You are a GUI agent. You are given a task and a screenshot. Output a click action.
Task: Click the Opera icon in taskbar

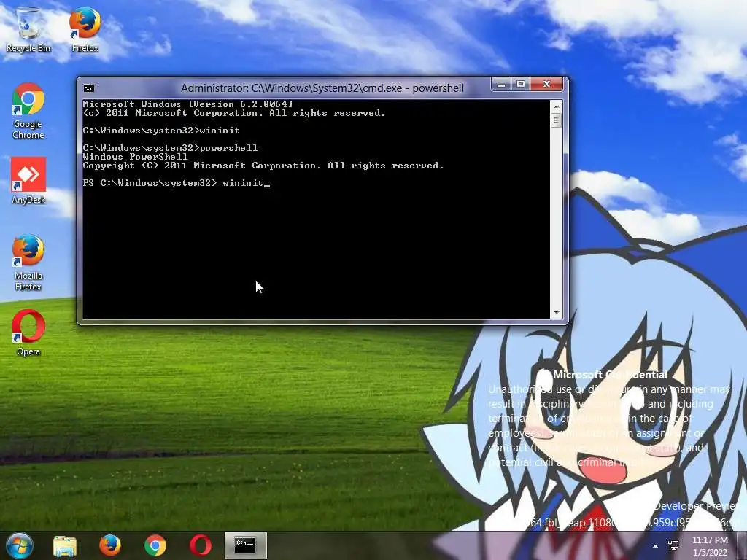[x=200, y=545]
